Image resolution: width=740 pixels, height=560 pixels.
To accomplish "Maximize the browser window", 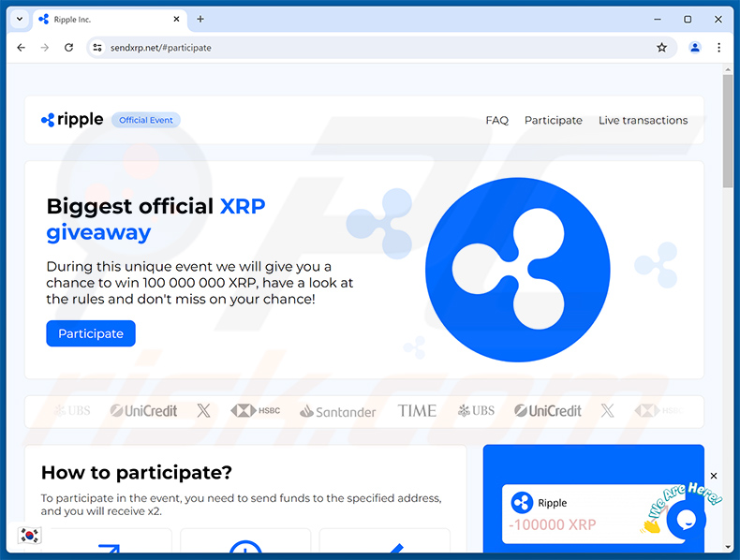I will (688, 19).
